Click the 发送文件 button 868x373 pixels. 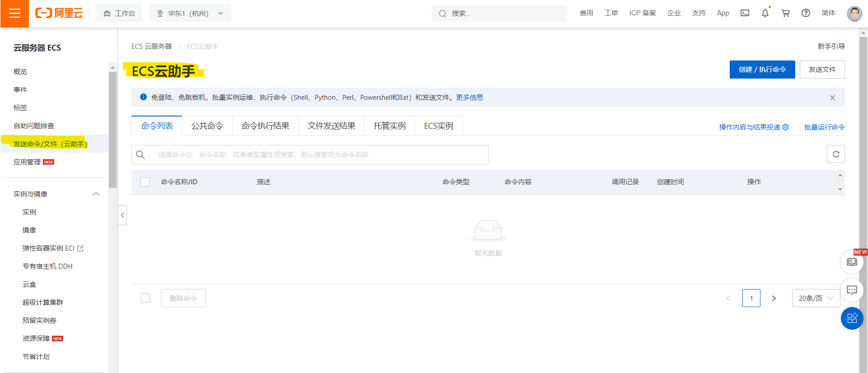tap(822, 70)
